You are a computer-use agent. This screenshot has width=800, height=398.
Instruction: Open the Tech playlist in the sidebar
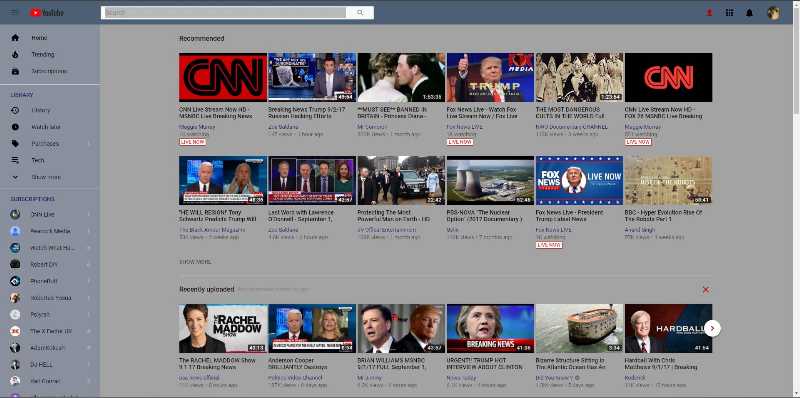(x=50, y=160)
